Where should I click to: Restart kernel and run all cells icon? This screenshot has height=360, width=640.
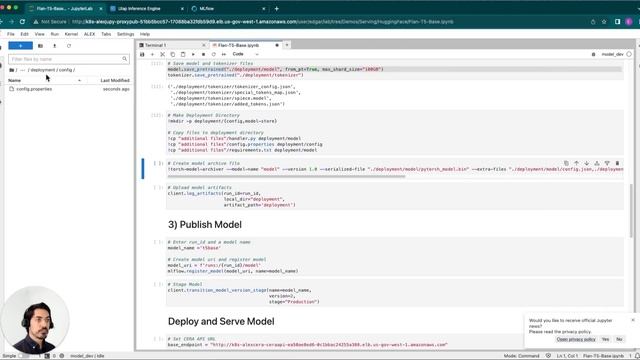tap(224, 54)
